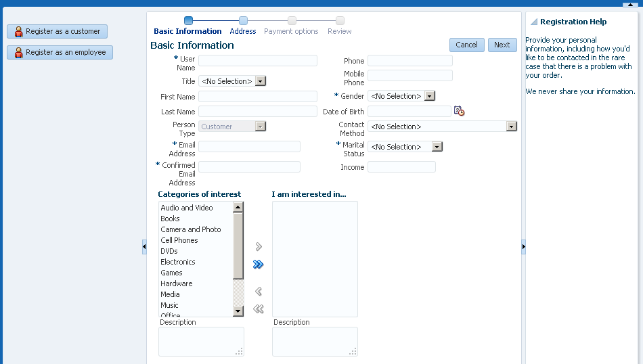Collapse the right help panel splitter arrow
Screen dimensions: 643x364
523,247
